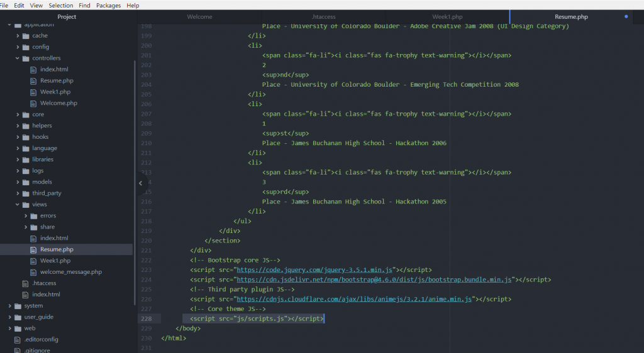The height and width of the screenshot is (353, 644).
Task: Expand the libraries folder chevron
Action: (18, 160)
